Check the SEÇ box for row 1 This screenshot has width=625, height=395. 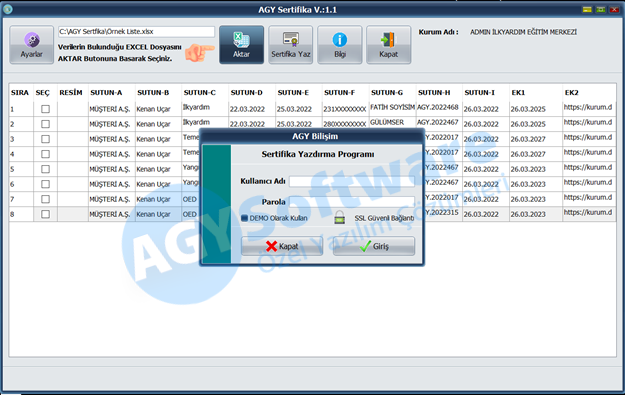tap(45, 109)
